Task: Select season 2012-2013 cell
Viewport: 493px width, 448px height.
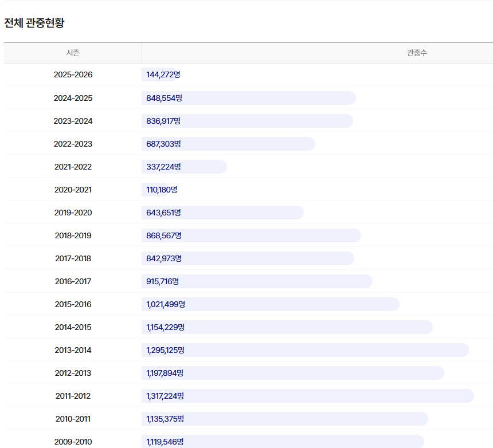Action: pyautogui.click(x=73, y=373)
